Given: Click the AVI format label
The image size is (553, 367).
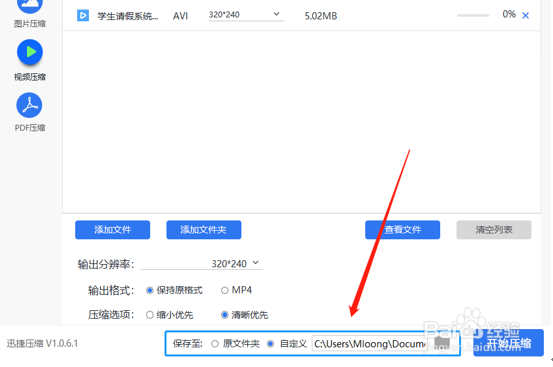Looking at the screenshot, I should pos(180,16).
